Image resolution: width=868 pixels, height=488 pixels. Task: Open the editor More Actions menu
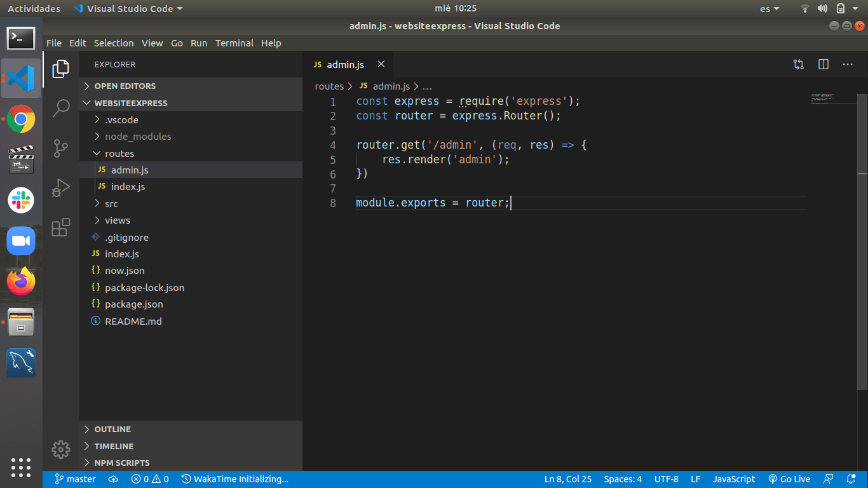pyautogui.click(x=848, y=64)
